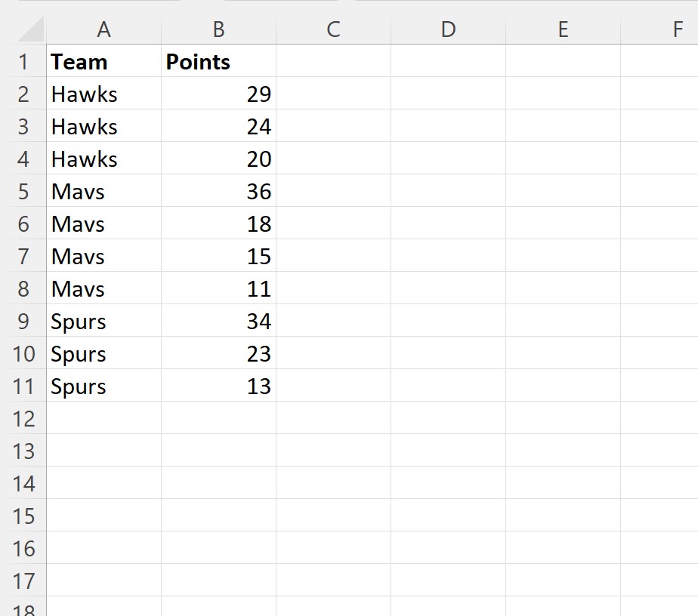Select row 12 header
This screenshot has width=698, height=616.
tap(23, 418)
